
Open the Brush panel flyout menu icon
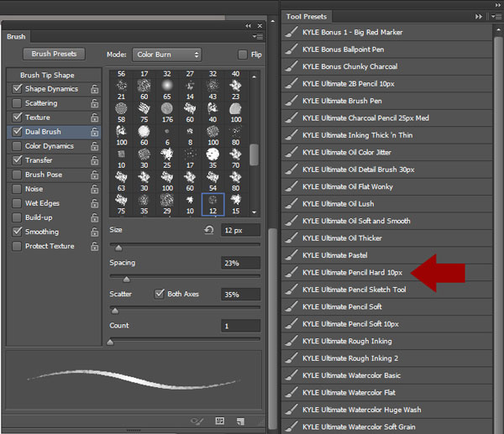[x=258, y=37]
